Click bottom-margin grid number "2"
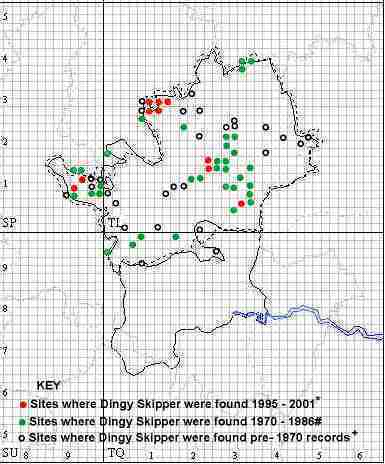385x464 pixels. click(193, 455)
